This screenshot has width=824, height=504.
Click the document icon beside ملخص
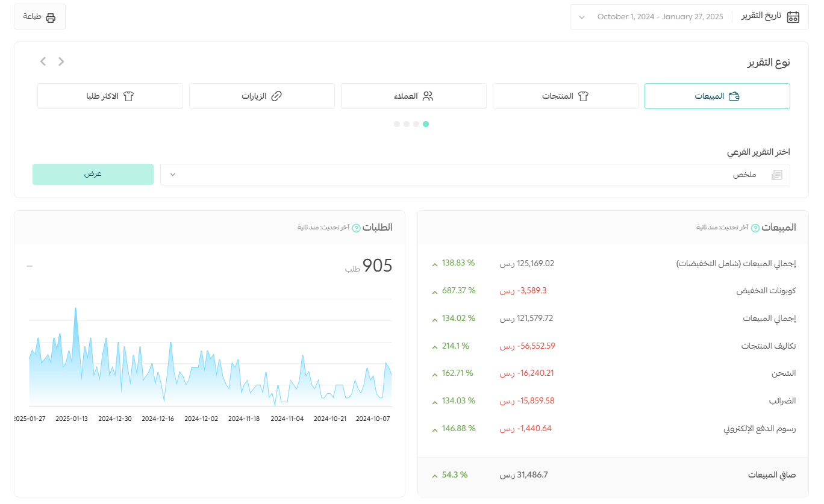pyautogui.click(x=777, y=175)
